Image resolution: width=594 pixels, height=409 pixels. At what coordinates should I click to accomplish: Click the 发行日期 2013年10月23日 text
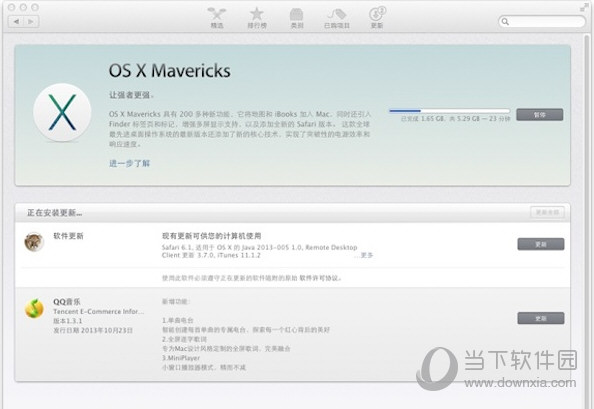click(93, 330)
